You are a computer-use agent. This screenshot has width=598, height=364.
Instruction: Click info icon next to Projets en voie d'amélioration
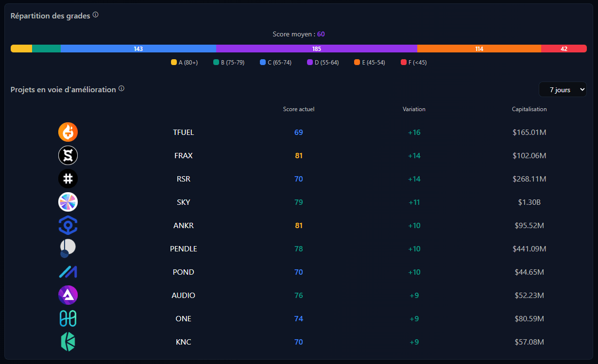click(x=121, y=89)
